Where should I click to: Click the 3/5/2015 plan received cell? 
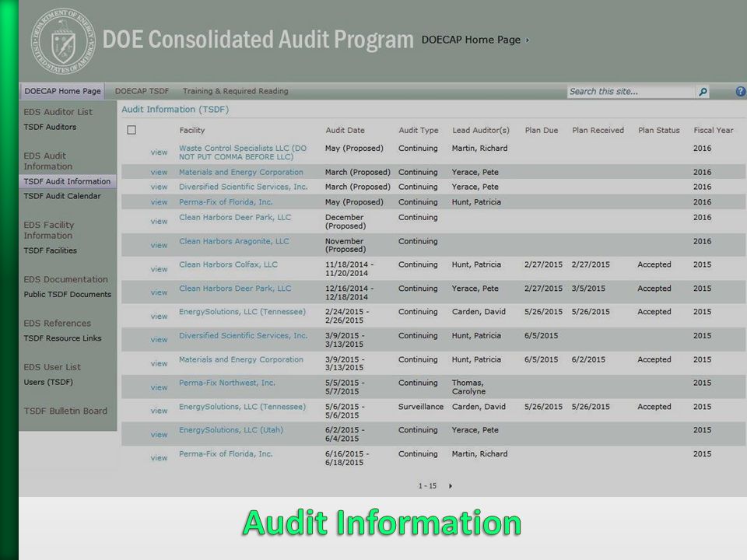588,288
